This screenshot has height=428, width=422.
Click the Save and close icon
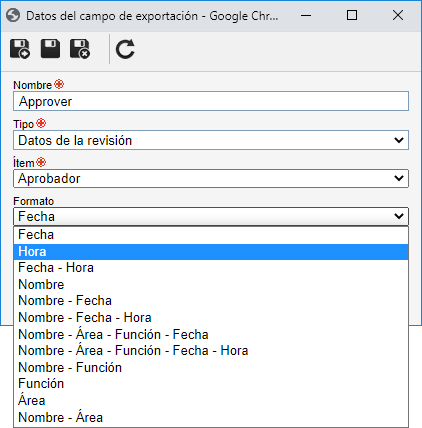80,49
